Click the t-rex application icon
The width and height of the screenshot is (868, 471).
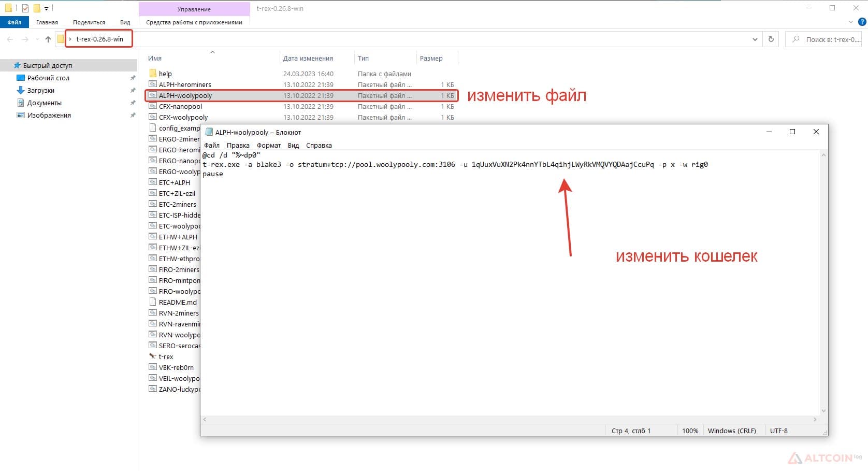tap(153, 356)
